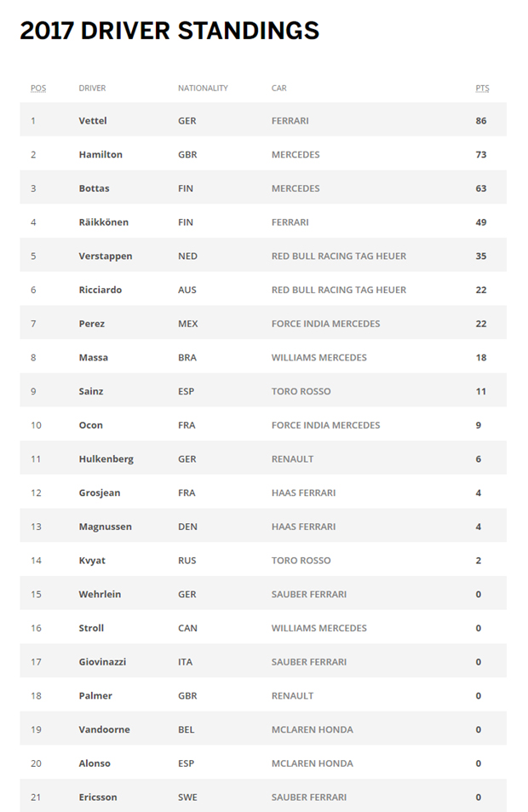Select Ericsson's driver name
Image resolution: width=528 pixels, height=812 pixels.
click(x=98, y=797)
